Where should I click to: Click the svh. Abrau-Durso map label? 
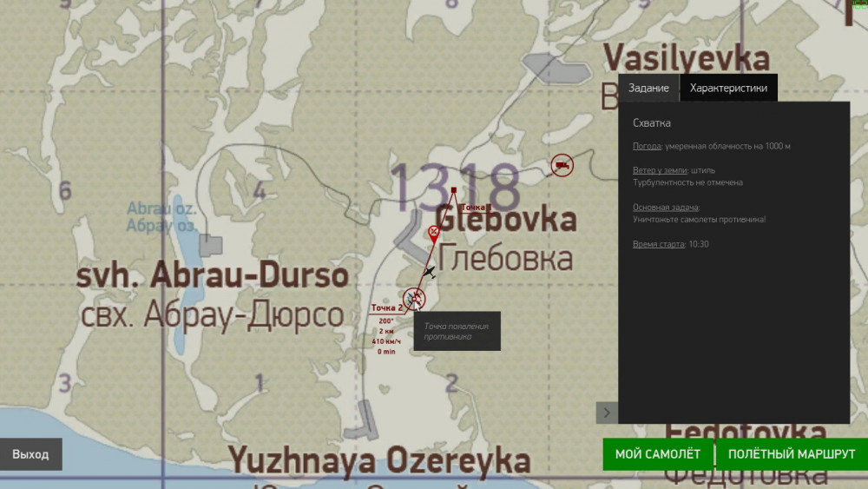point(212,275)
